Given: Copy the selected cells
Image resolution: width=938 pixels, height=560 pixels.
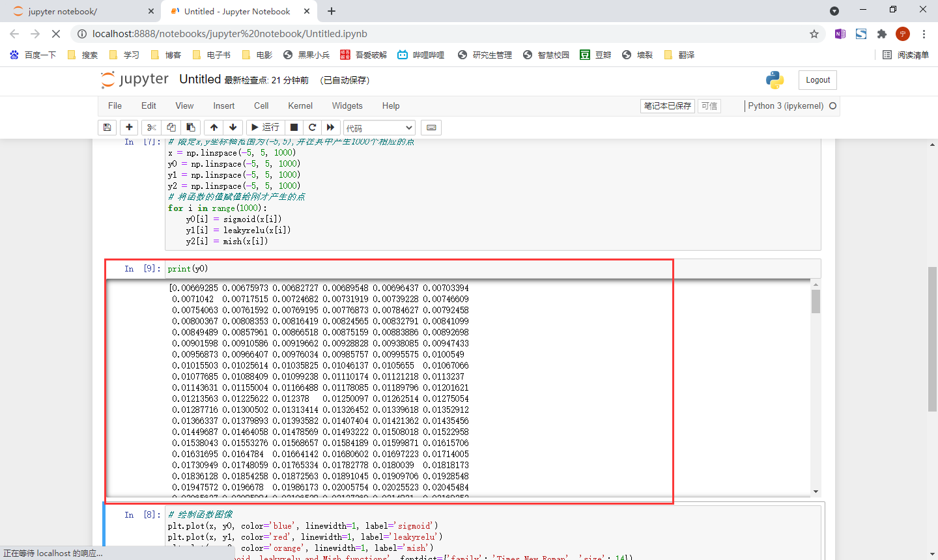Looking at the screenshot, I should coord(171,128).
